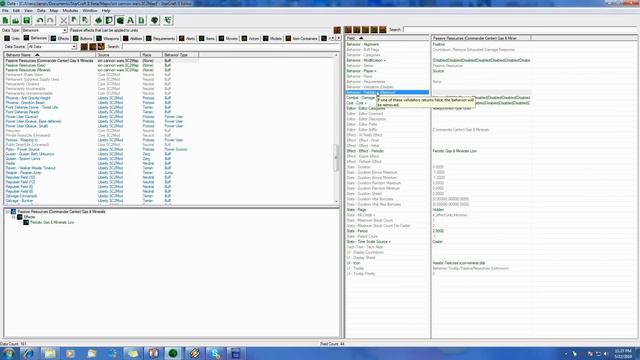Click the tab strip scroll-left arrow
This screenshot has width=640, height=360.
[332, 38]
